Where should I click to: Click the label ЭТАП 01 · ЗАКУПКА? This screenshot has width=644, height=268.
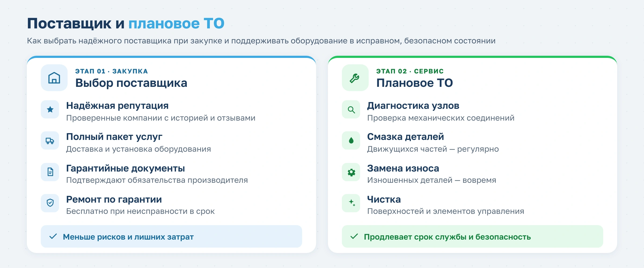pyautogui.click(x=111, y=71)
